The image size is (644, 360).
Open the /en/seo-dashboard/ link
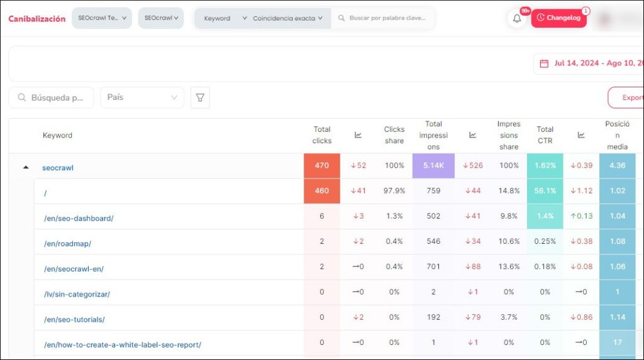click(x=79, y=219)
